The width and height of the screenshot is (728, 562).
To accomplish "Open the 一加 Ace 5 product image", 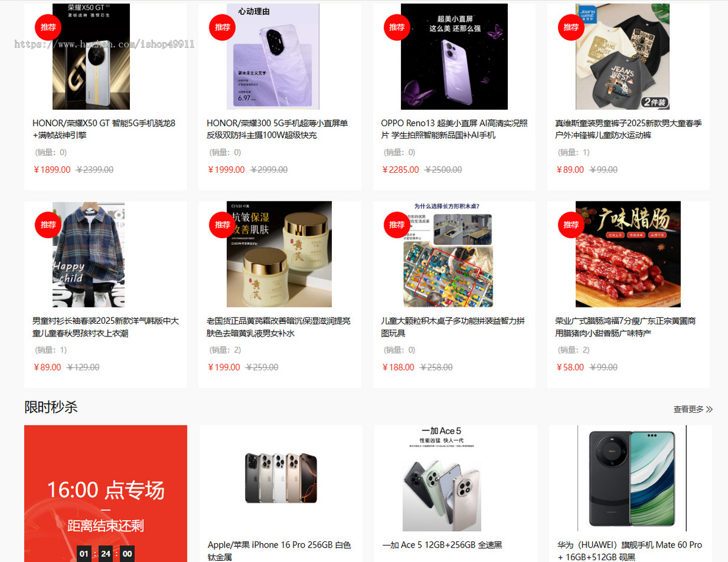I will point(442,478).
